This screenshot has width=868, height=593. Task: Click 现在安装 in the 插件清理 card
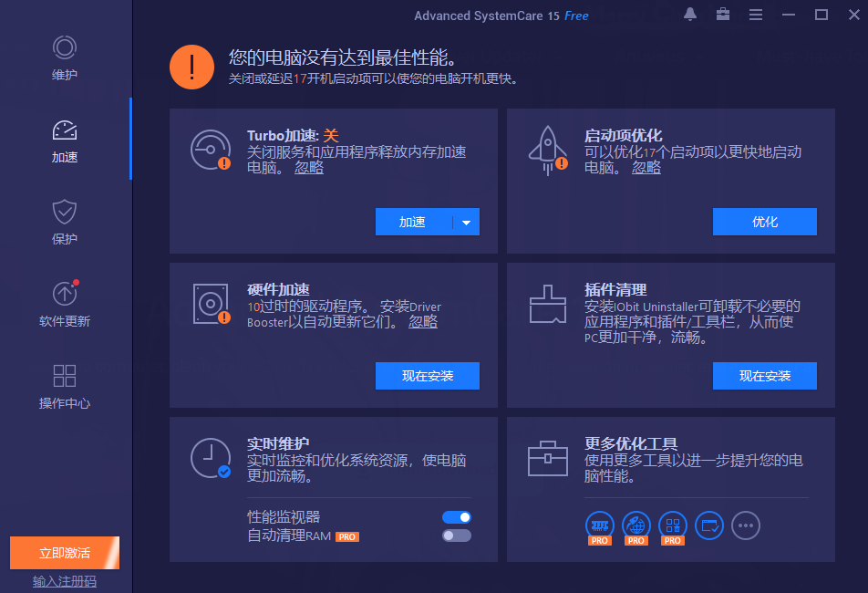[x=764, y=376]
